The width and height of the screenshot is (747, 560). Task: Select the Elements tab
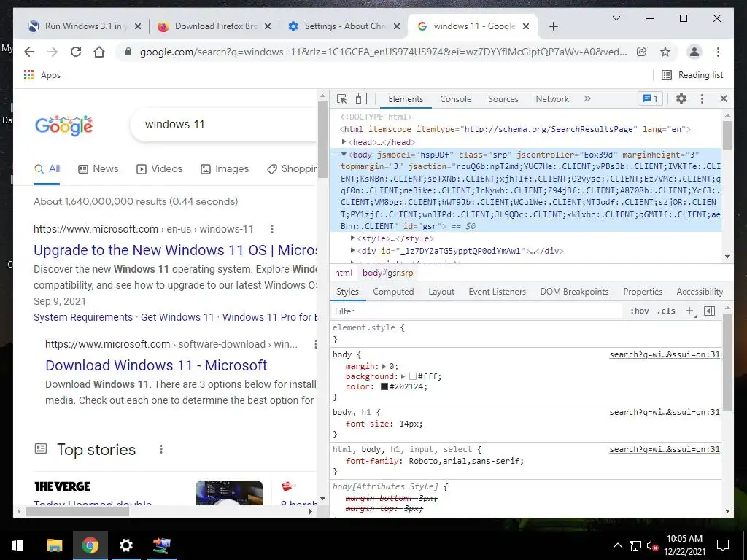tap(406, 99)
